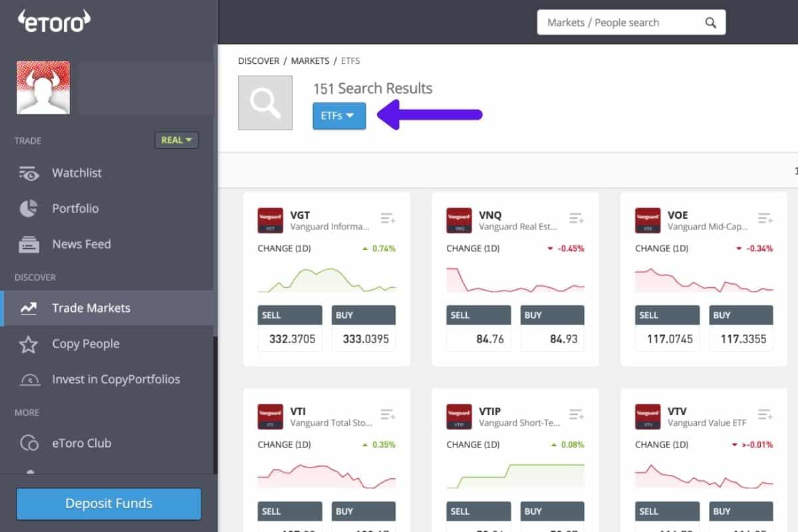The image size is (798, 532).
Task: Open the ETFs filter dropdown
Action: pos(338,115)
